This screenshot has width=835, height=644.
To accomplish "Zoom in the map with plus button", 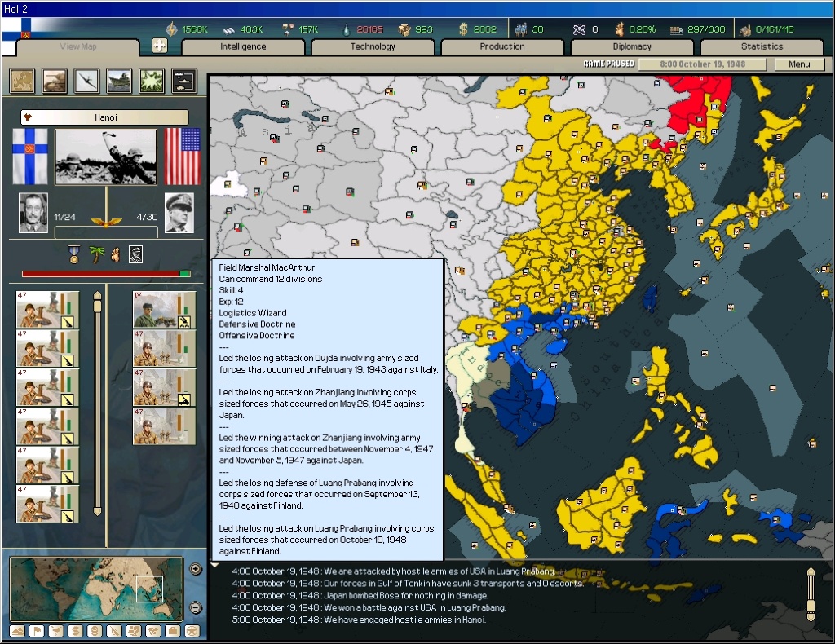I will tap(196, 569).
